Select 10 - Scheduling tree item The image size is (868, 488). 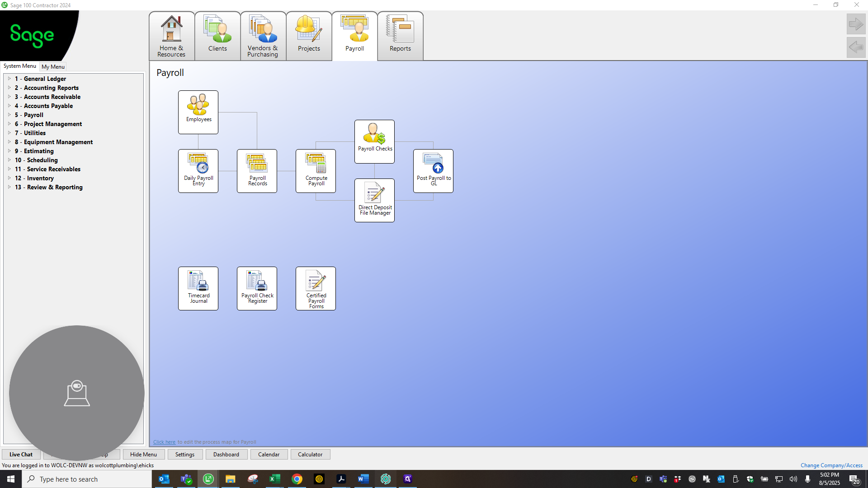coord(36,160)
